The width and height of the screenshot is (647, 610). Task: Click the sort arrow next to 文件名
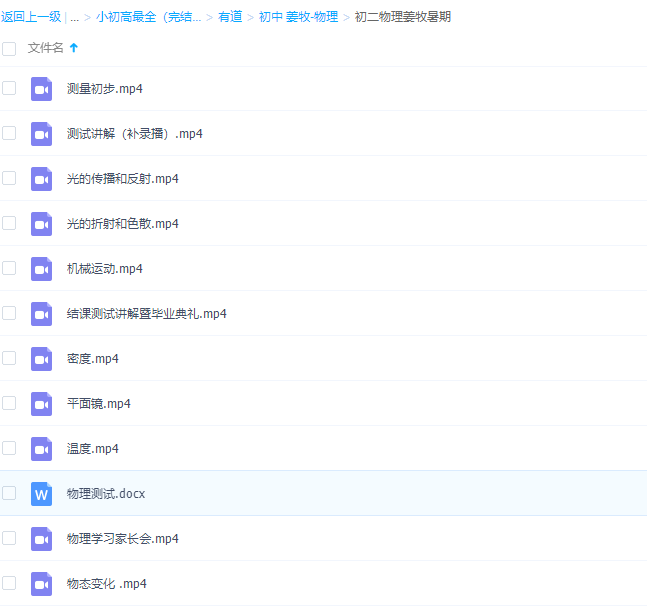[74, 48]
